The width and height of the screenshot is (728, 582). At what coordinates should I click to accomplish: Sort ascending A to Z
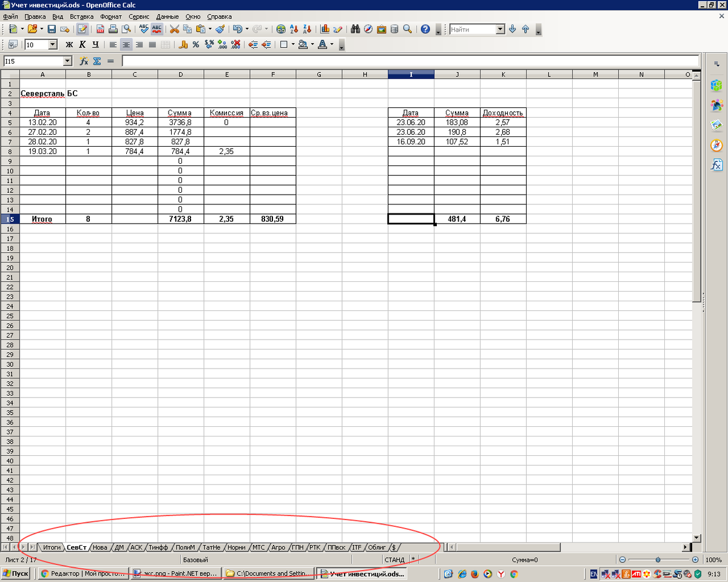294,29
